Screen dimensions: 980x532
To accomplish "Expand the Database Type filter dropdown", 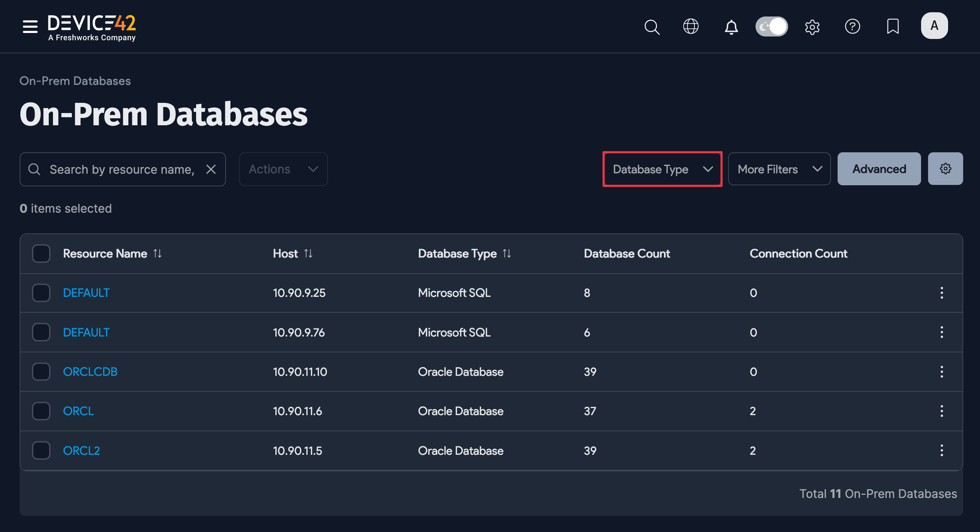I will coord(662,169).
